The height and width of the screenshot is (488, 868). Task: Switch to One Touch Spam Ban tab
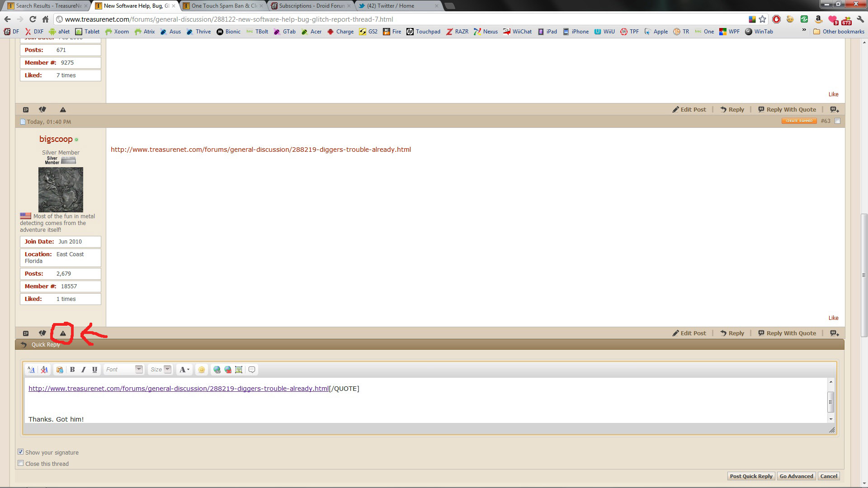(x=223, y=6)
